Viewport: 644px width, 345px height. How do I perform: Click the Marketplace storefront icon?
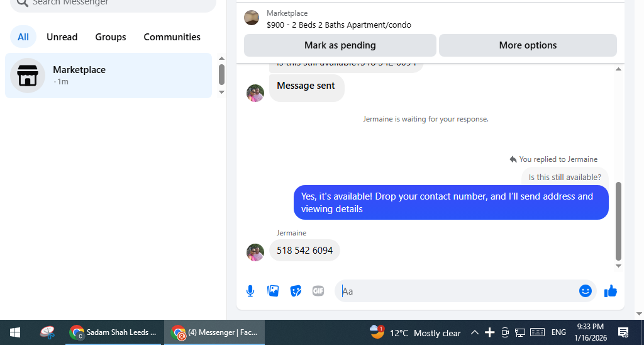point(28,76)
